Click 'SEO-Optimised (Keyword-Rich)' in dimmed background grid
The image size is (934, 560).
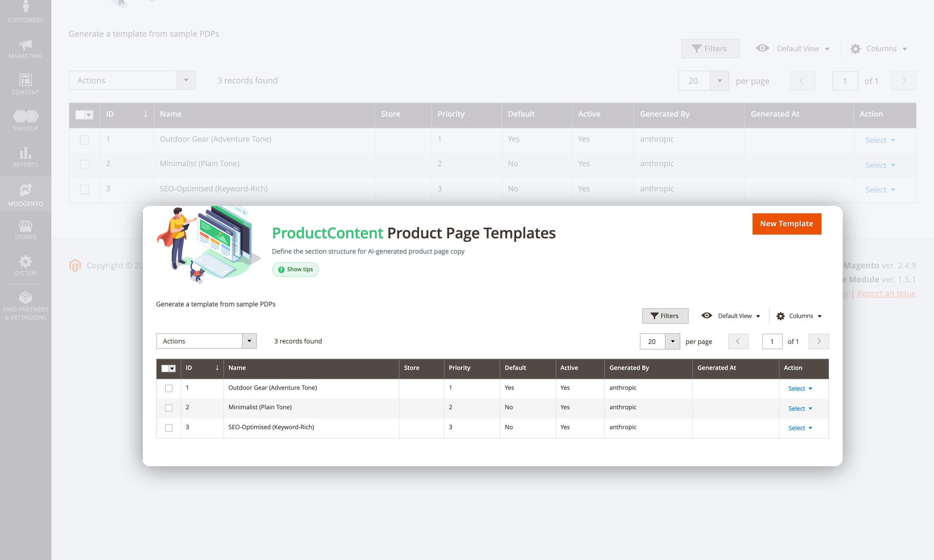[213, 189]
